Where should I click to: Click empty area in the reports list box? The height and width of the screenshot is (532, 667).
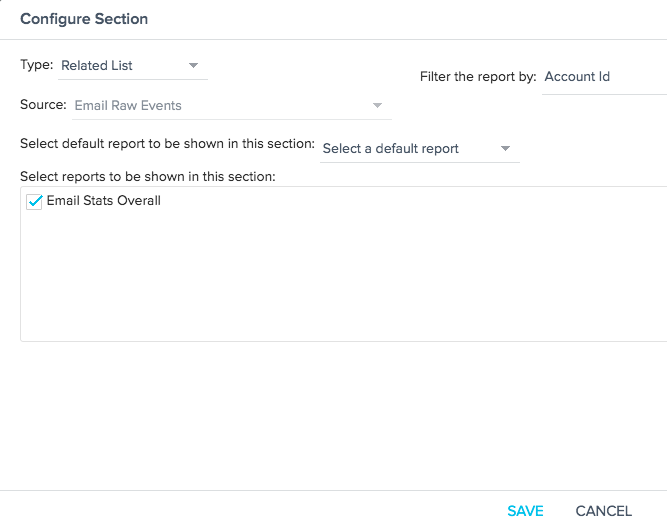[340, 276]
